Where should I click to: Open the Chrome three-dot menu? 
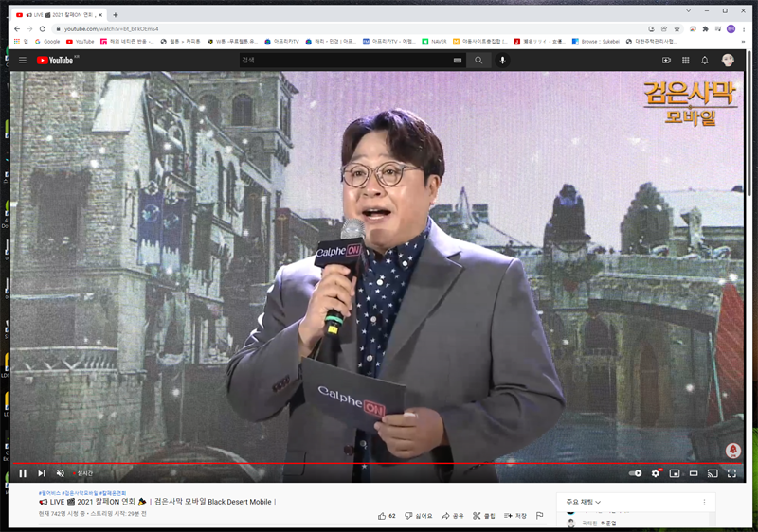(744, 29)
